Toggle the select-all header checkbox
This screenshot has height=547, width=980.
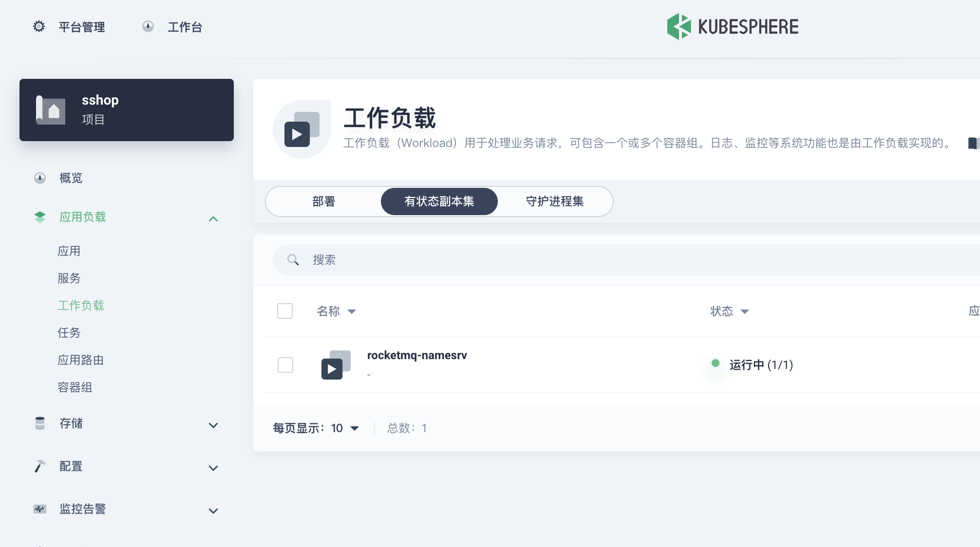tap(285, 311)
